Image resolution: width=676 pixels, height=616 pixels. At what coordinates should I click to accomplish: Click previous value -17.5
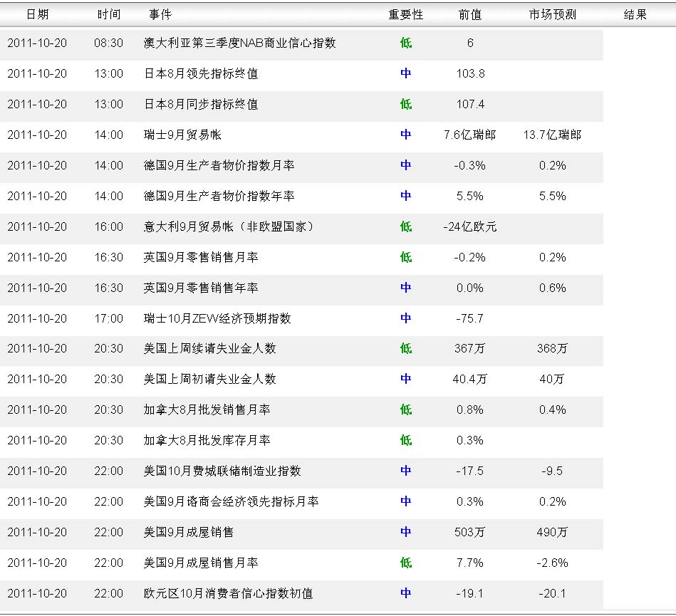470,471
